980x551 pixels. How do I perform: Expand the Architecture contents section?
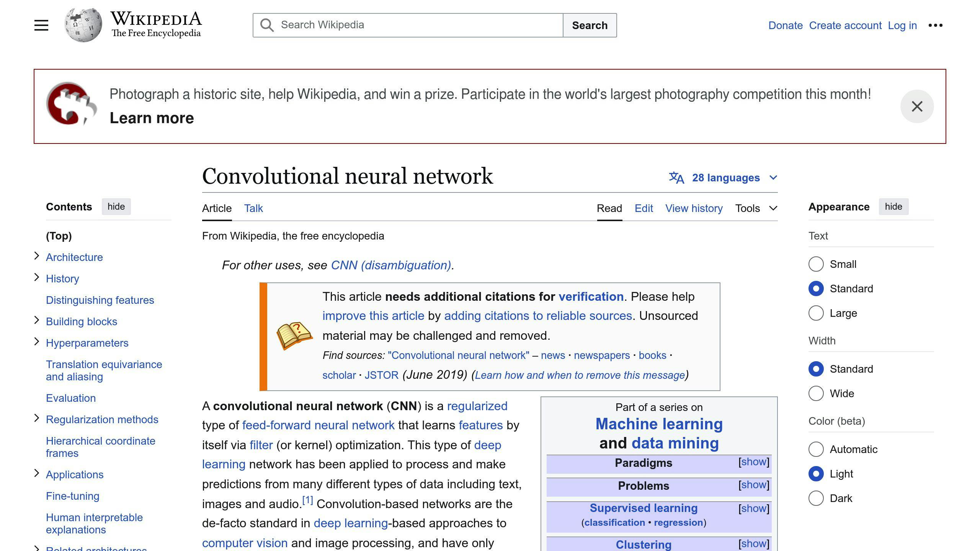(x=37, y=256)
